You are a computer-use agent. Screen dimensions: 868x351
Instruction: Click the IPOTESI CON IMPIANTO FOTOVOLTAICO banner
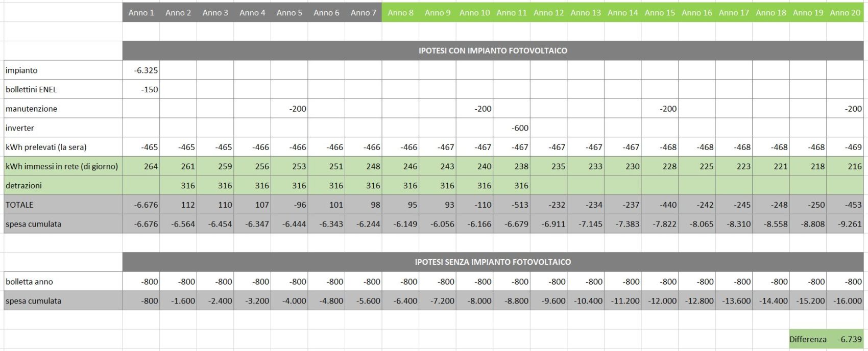coord(493,51)
